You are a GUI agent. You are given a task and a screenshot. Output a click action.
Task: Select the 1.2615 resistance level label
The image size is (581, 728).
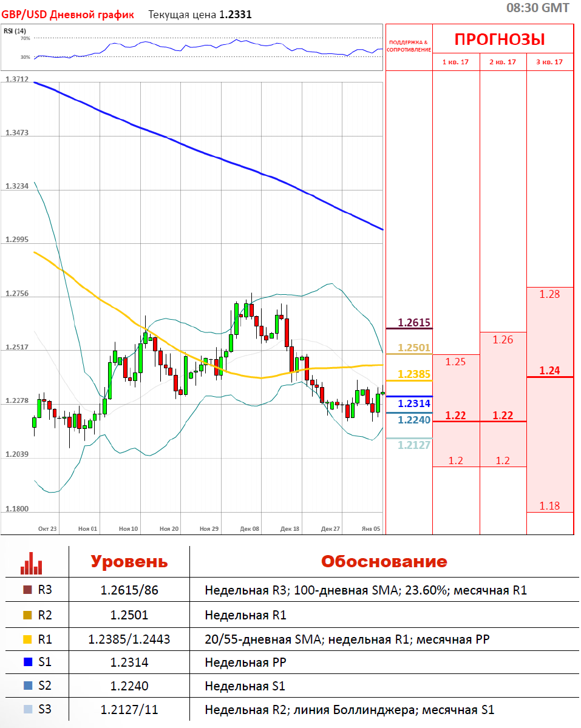(414, 322)
